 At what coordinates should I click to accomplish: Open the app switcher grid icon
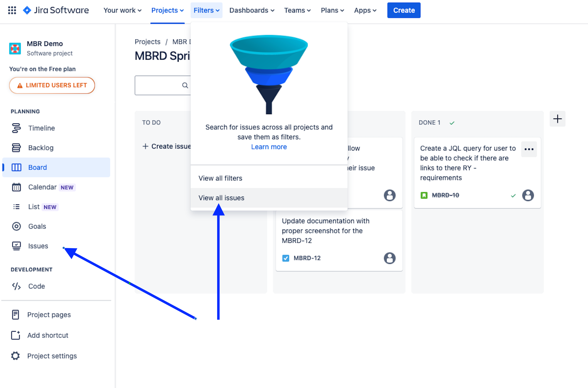(12, 10)
